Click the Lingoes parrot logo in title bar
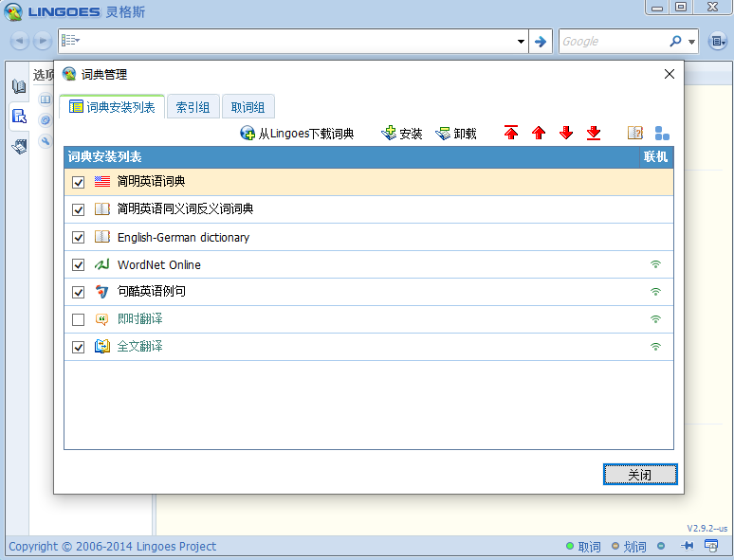The image size is (734, 560). 13,12
